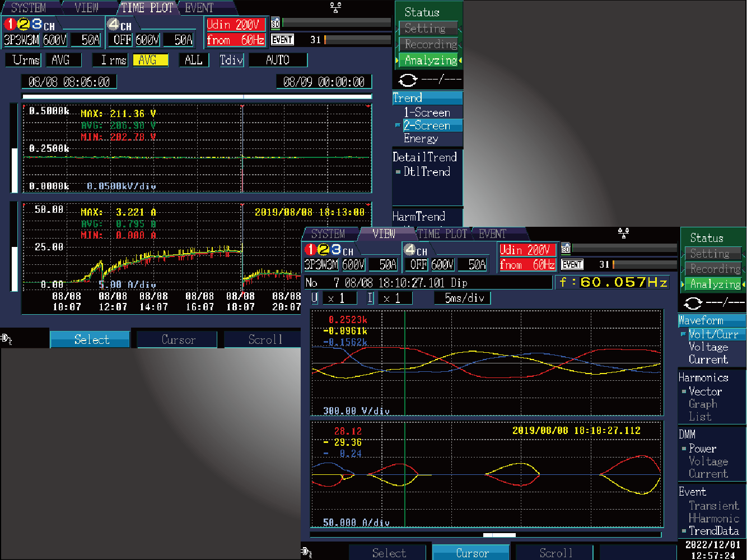Click waveform scroll bar at bottom of front window
747x560 pixels.
tap(485, 535)
